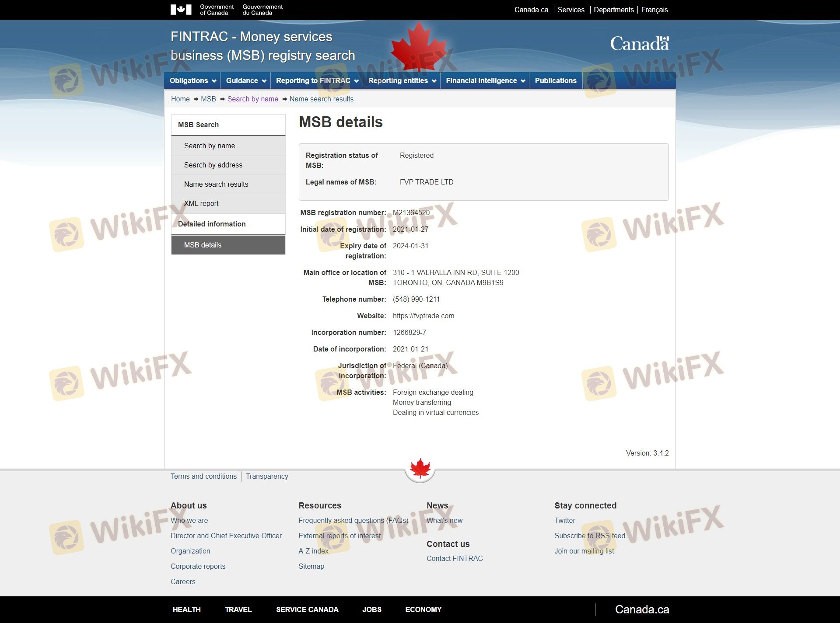Click registration number M21364520
This screenshot has width=840, height=623.
click(x=411, y=212)
